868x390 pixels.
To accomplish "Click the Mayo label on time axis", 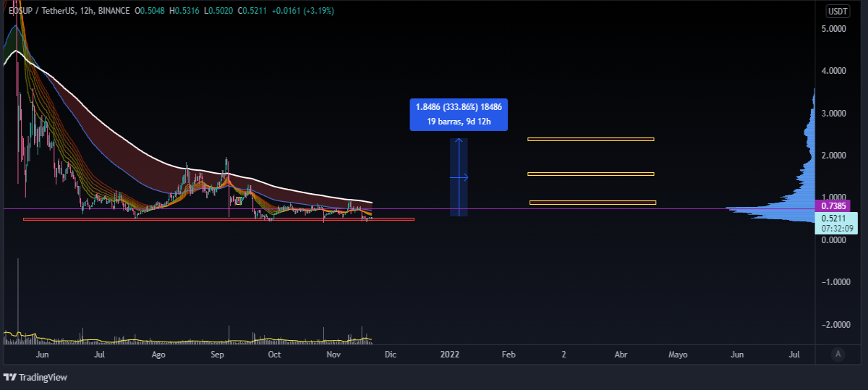I will click(678, 355).
